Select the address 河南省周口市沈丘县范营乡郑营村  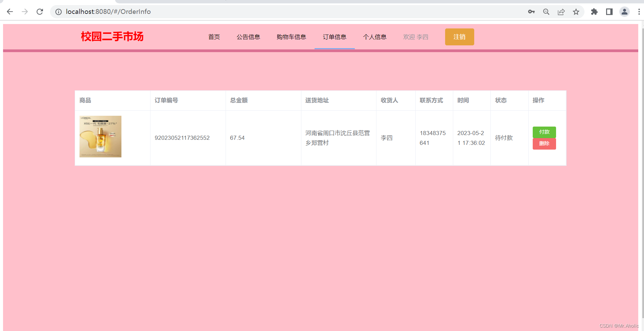[x=338, y=138]
